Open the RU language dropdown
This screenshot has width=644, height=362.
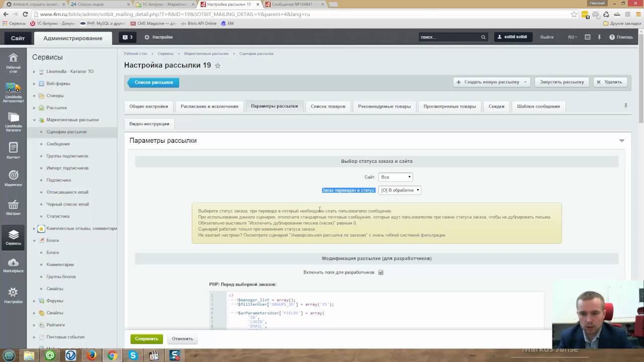(572, 37)
